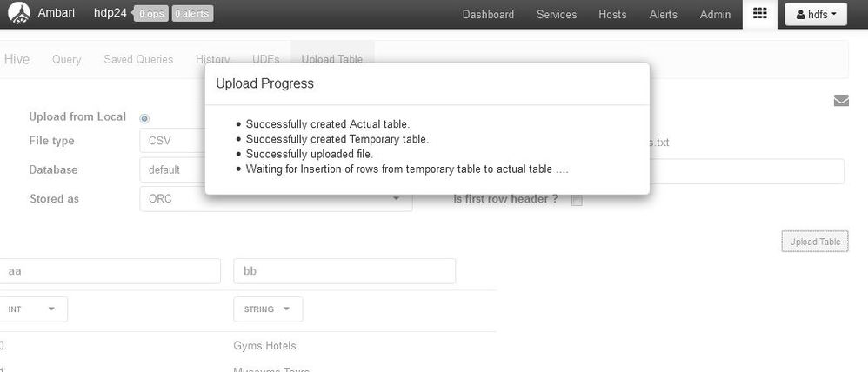Open the INT column type dropdown

pyautogui.click(x=33, y=309)
